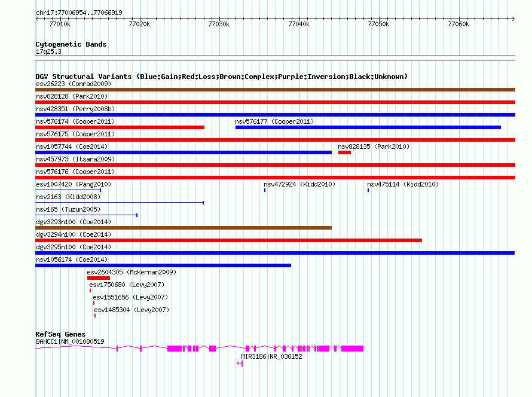This screenshot has height=397, width=532.
Task: Click the ruler's left arrow end
Action: (x=37, y=19)
